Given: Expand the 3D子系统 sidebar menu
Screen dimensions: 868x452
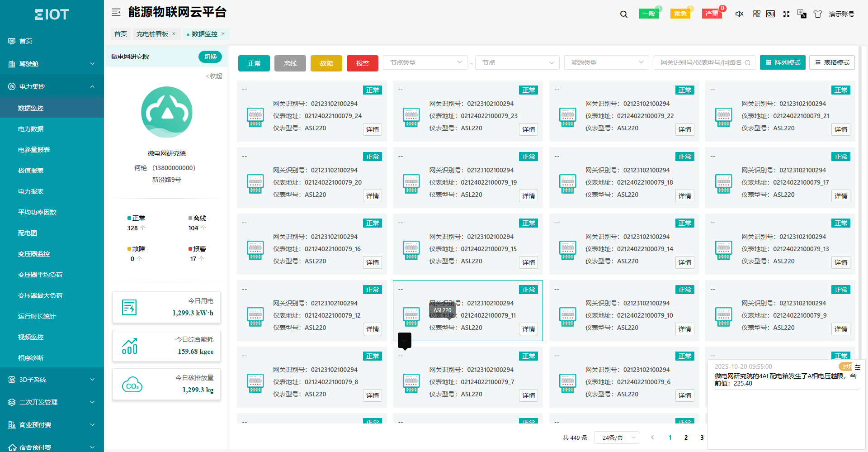Looking at the screenshot, I should point(52,380).
